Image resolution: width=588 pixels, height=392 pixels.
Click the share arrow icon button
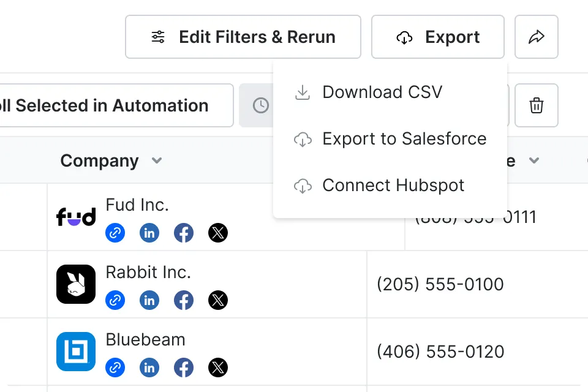click(x=537, y=37)
